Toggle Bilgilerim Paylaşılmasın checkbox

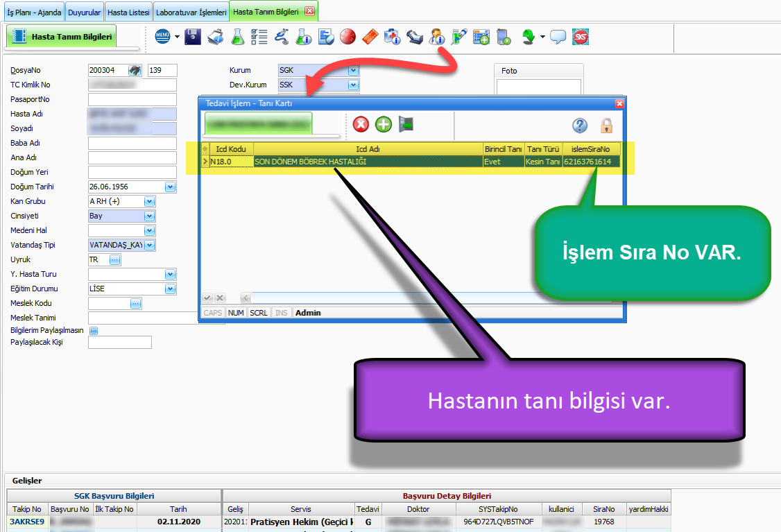point(94,330)
